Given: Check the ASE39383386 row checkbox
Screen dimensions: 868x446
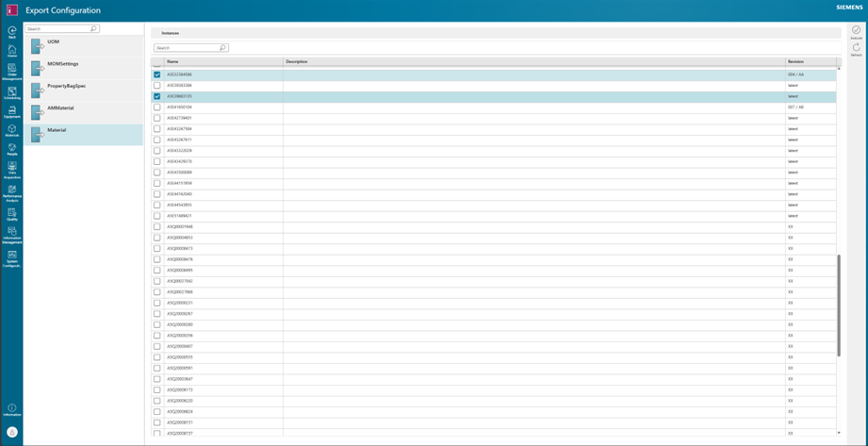Looking at the screenshot, I should [157, 86].
